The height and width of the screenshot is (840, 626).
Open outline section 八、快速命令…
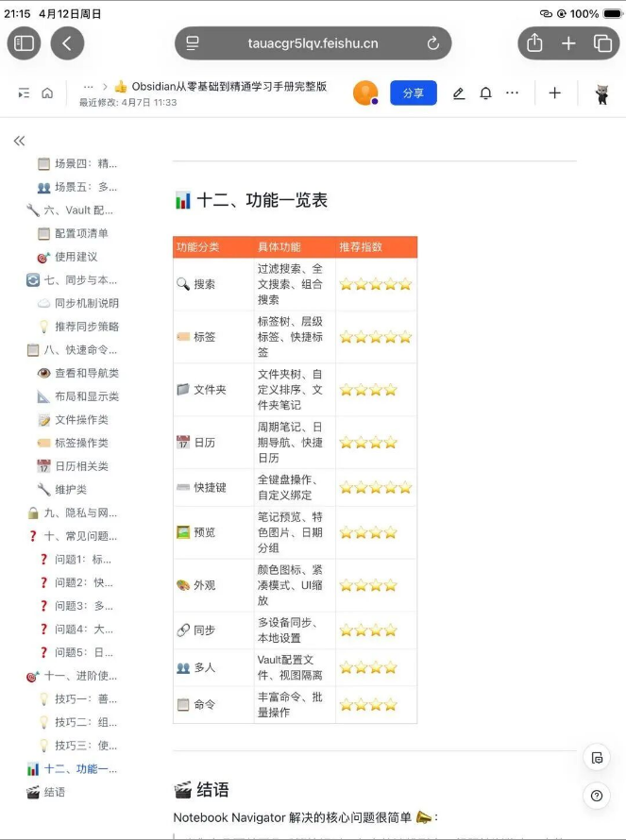72,350
